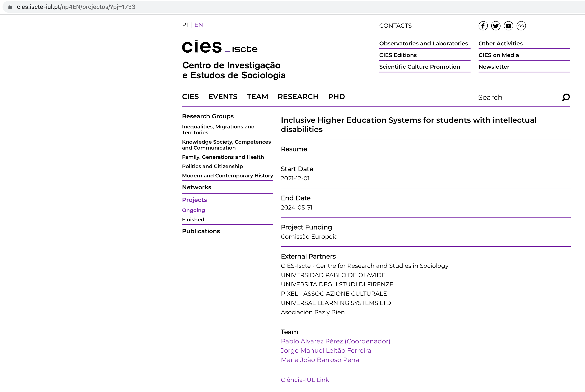Open the CIES main menu item
This screenshot has height=392, width=585.
point(190,97)
